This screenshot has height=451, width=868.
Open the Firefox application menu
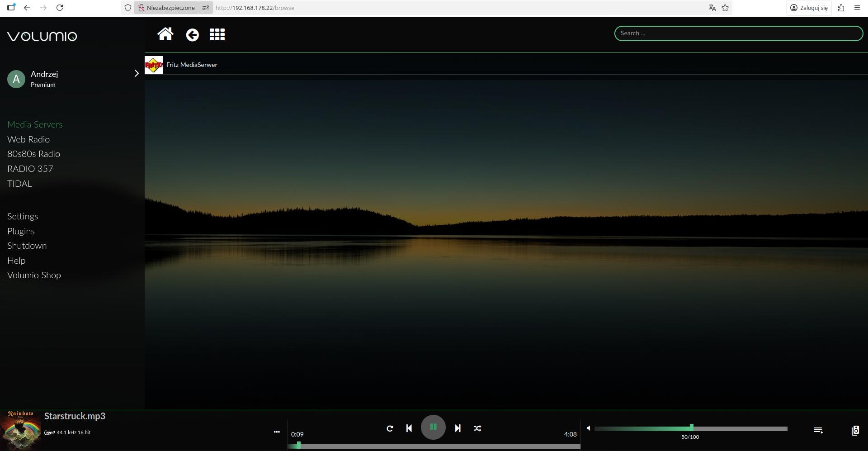point(857,8)
